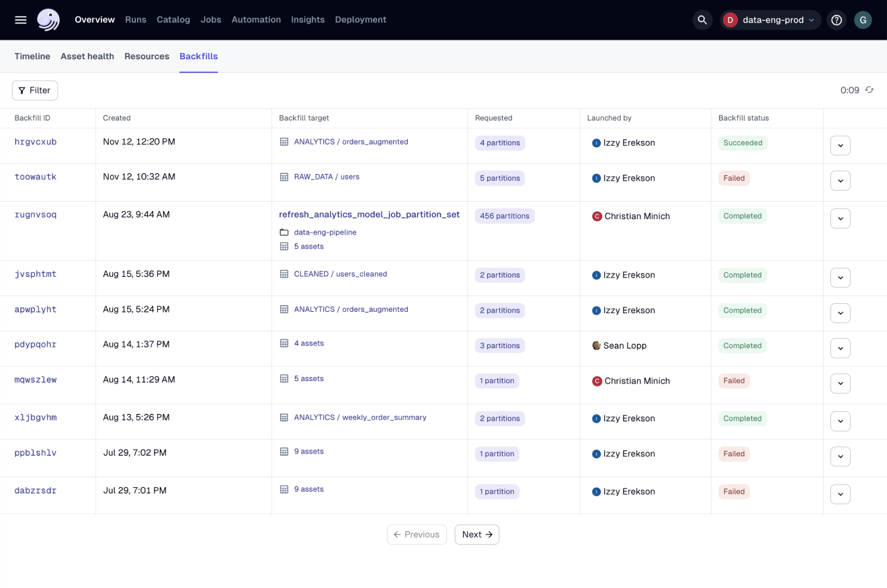Click Izzy Erekson's avatar on the top row
887x588 pixels.
[x=597, y=142]
